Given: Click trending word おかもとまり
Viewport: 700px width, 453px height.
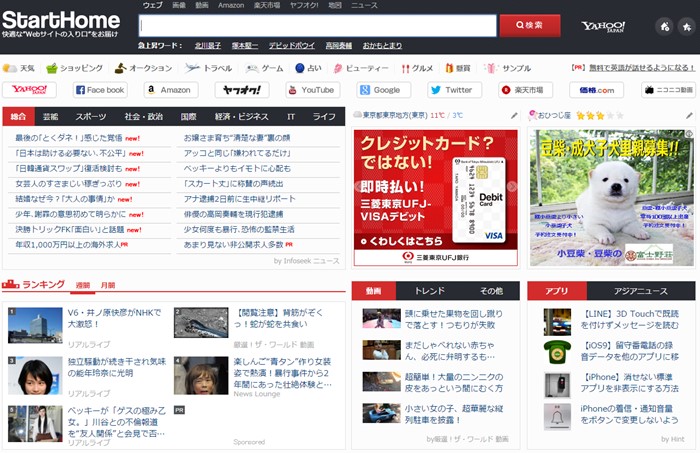Looking at the screenshot, I should pyautogui.click(x=382, y=46).
